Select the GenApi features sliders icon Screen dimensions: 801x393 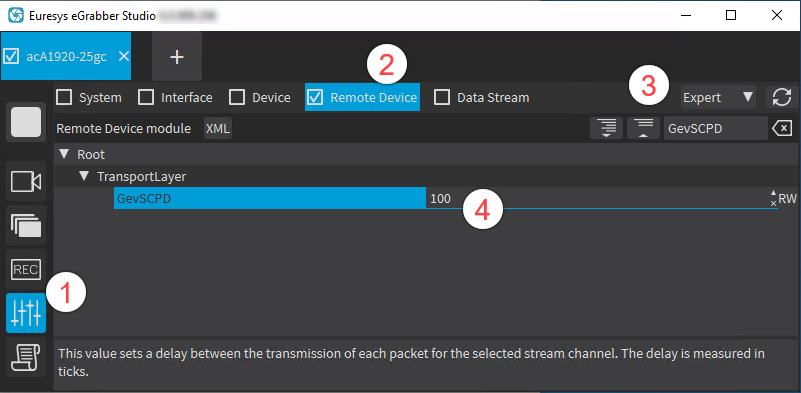pyautogui.click(x=26, y=313)
